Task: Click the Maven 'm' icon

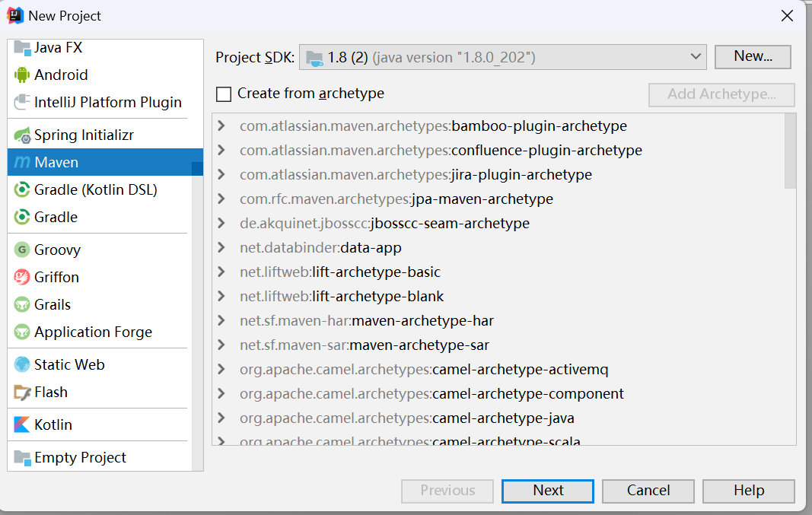Action: pyautogui.click(x=22, y=163)
